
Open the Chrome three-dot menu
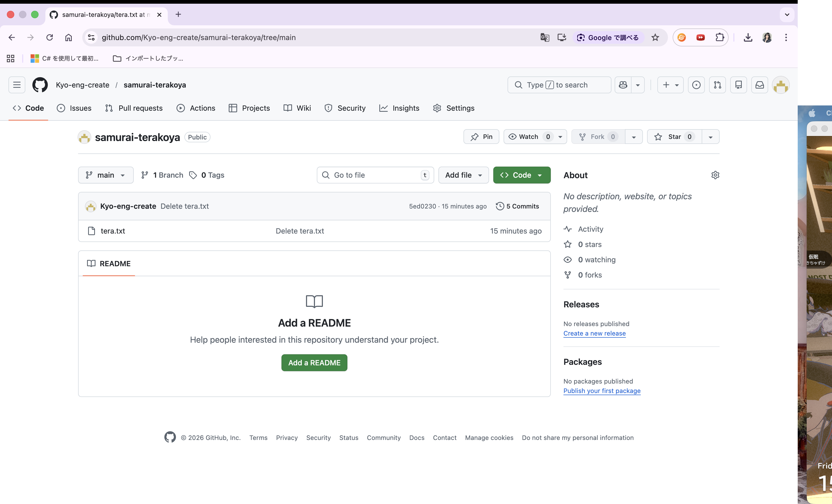coord(786,37)
